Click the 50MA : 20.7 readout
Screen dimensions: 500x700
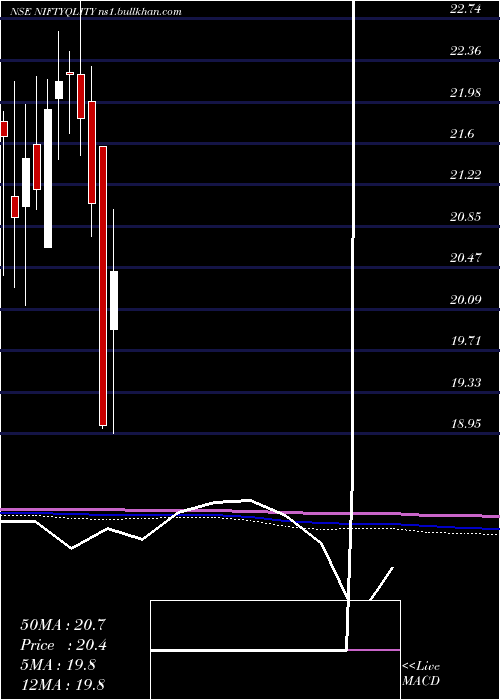tap(63, 625)
